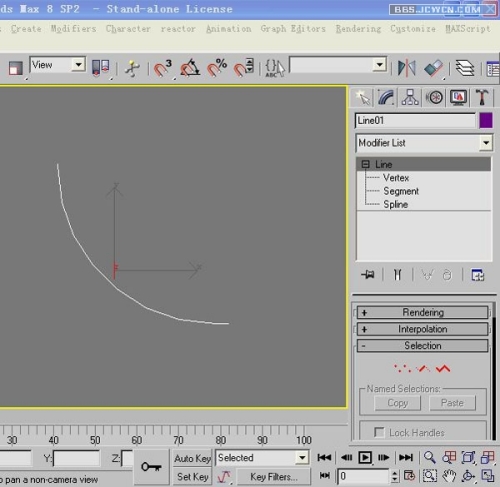Toggle the Angle Snap icon
500x487 pixels.
pos(190,68)
